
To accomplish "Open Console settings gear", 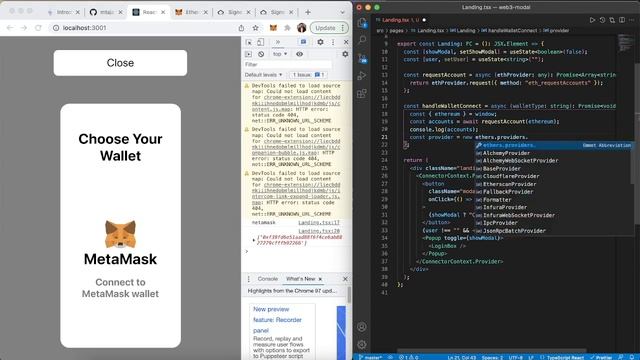I will (x=345, y=54).
